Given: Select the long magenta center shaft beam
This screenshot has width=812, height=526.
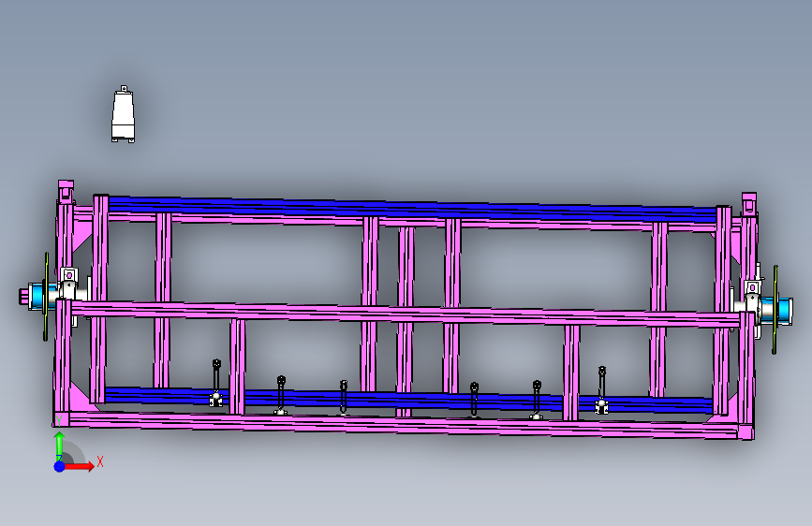Looking at the screenshot, I should pyautogui.click(x=405, y=314).
